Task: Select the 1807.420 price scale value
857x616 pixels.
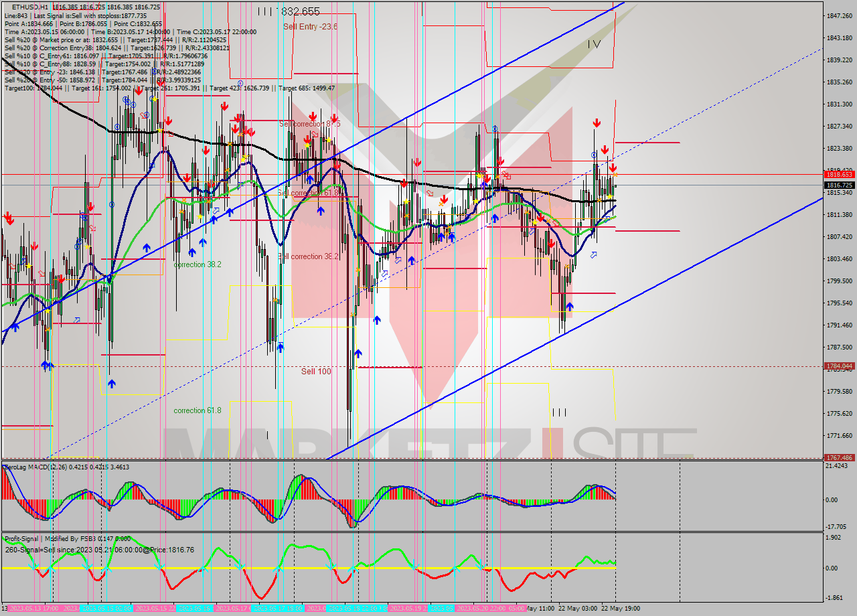Action: [840, 236]
